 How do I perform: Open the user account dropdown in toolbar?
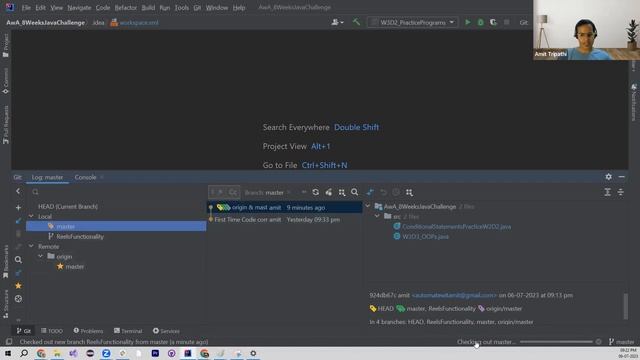coord(337,22)
